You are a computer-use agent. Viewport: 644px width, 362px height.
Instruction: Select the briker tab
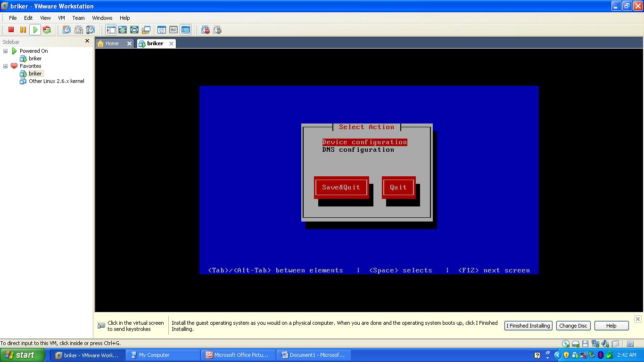(x=155, y=43)
